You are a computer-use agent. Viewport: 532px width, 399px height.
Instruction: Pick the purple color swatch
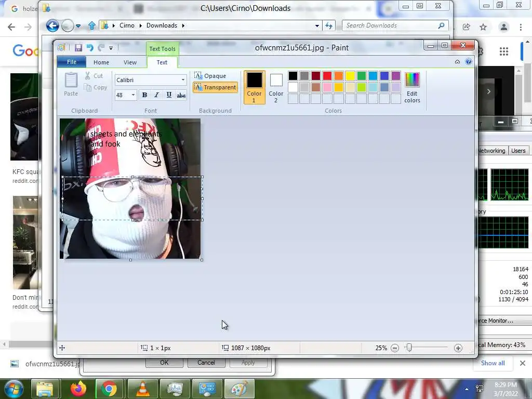point(395,76)
